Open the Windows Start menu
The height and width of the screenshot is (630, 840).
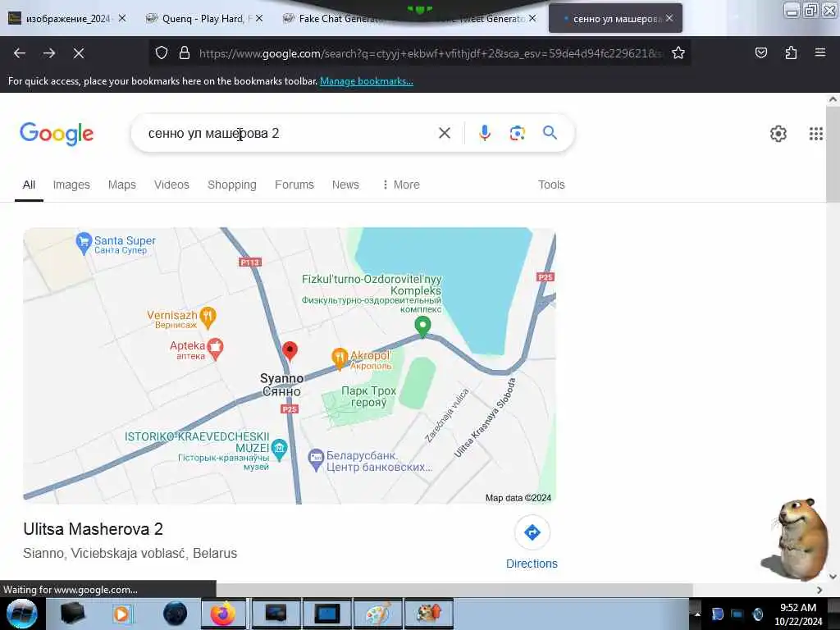click(21, 614)
